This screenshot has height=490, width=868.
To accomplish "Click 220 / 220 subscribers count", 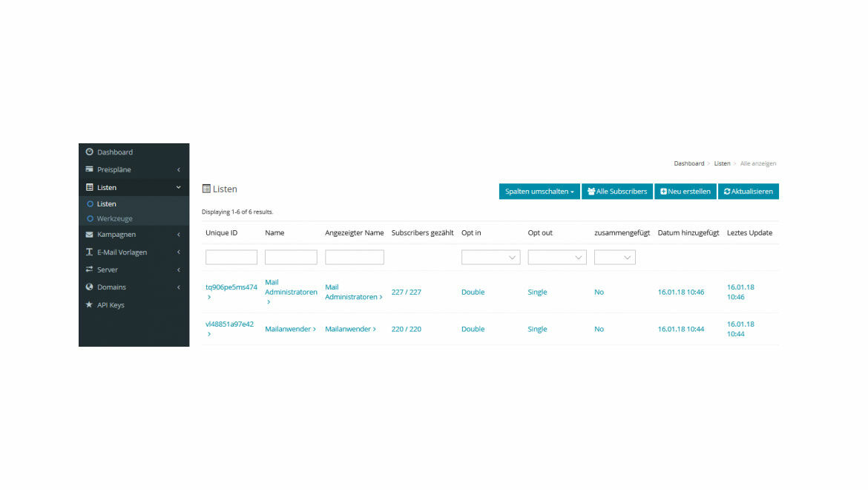I will (407, 329).
